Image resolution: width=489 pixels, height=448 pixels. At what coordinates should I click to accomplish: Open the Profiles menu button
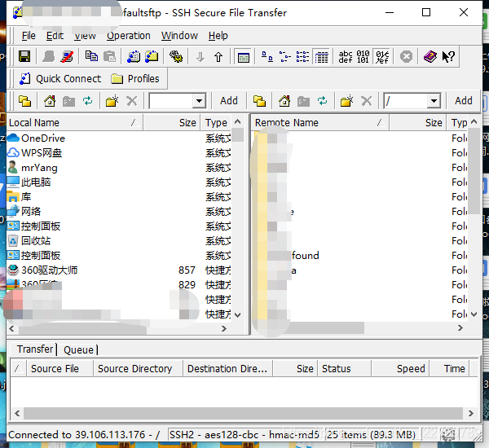(x=135, y=78)
